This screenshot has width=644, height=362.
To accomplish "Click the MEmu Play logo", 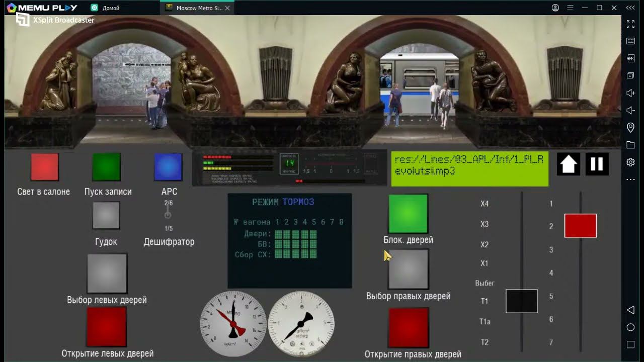I will pos(42,8).
